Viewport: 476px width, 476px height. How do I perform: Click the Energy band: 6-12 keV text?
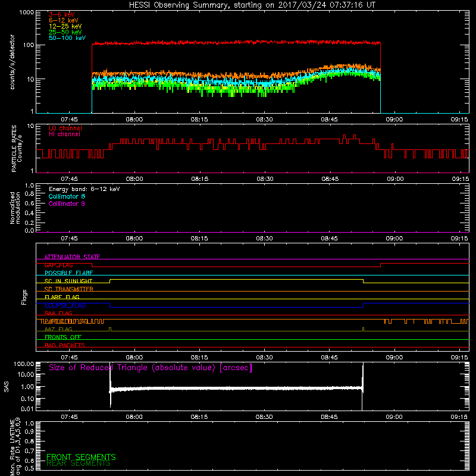point(84,189)
